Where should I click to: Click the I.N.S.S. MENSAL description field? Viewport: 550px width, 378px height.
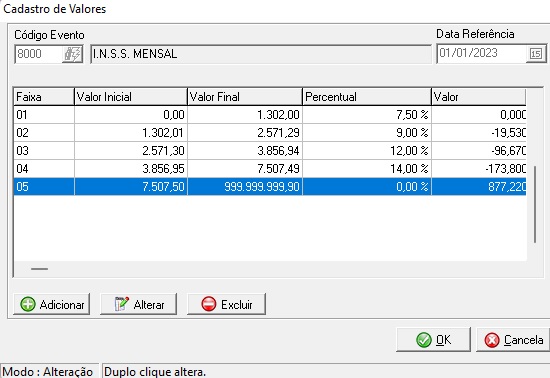261,54
